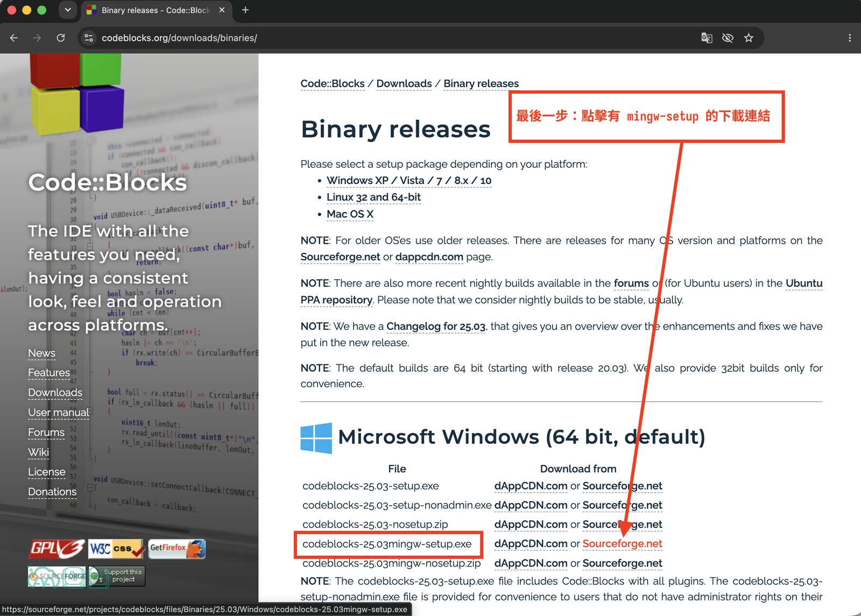Click file name codeblocks-25.03mingw-nosetup.zip
The image size is (861, 616).
point(392,563)
